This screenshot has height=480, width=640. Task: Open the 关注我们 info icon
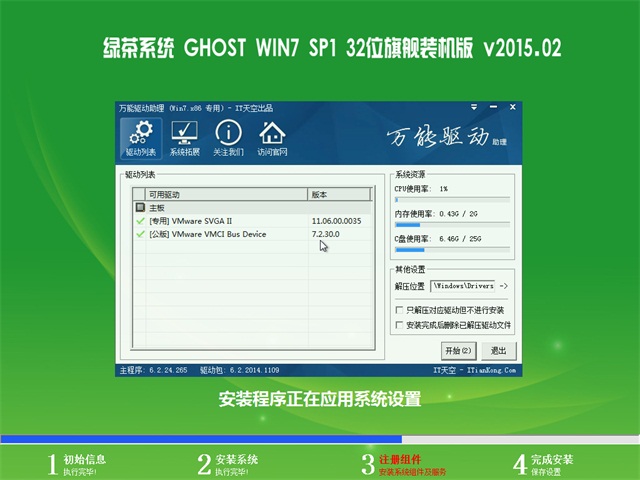click(x=228, y=139)
